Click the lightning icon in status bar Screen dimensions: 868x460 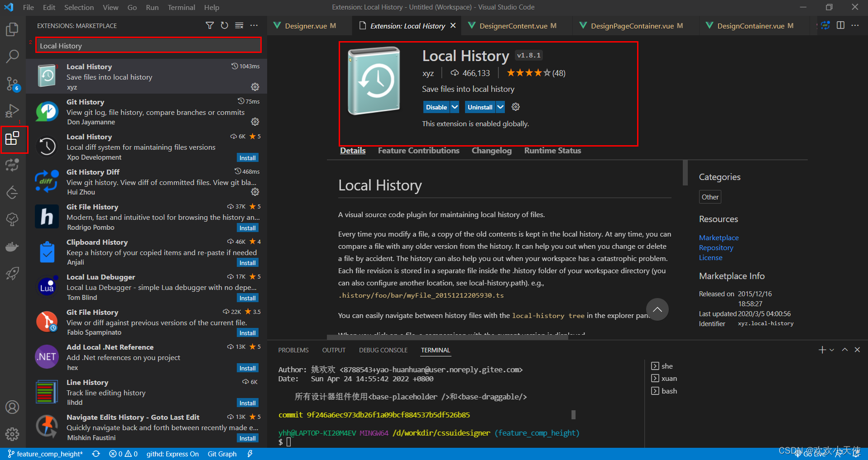[x=249, y=454]
